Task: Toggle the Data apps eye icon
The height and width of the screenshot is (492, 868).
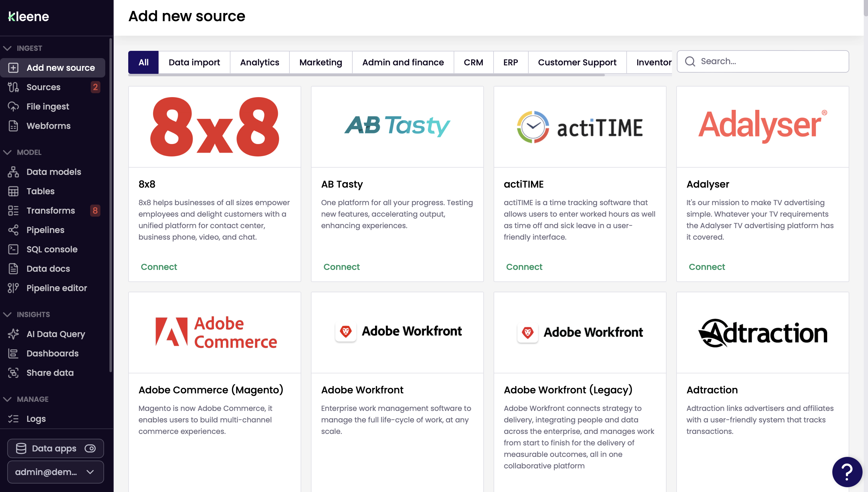Action: tap(90, 448)
